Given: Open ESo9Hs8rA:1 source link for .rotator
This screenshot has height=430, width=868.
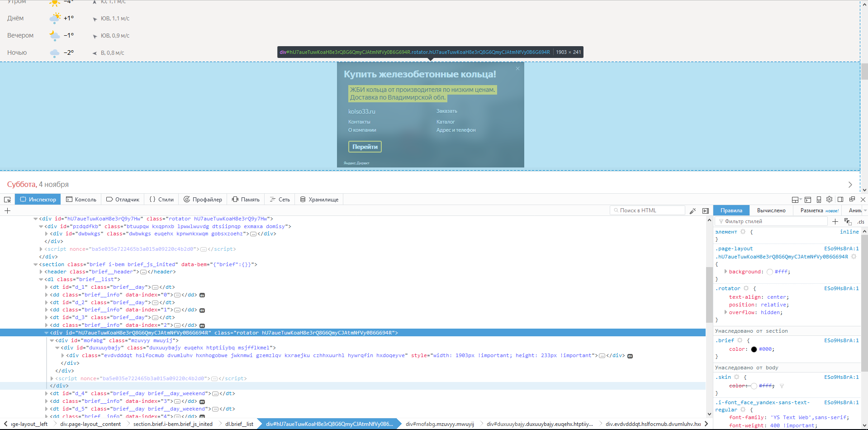Looking at the screenshot, I should [841, 288].
